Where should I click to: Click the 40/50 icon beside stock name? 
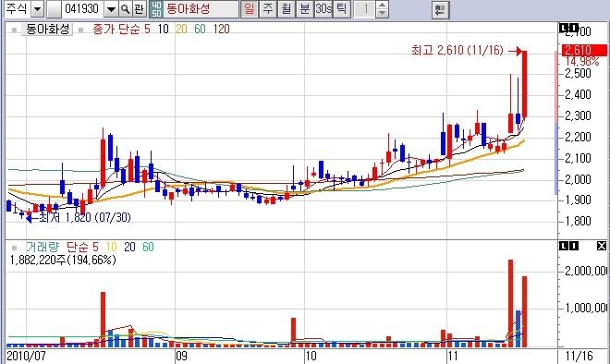[156, 9]
